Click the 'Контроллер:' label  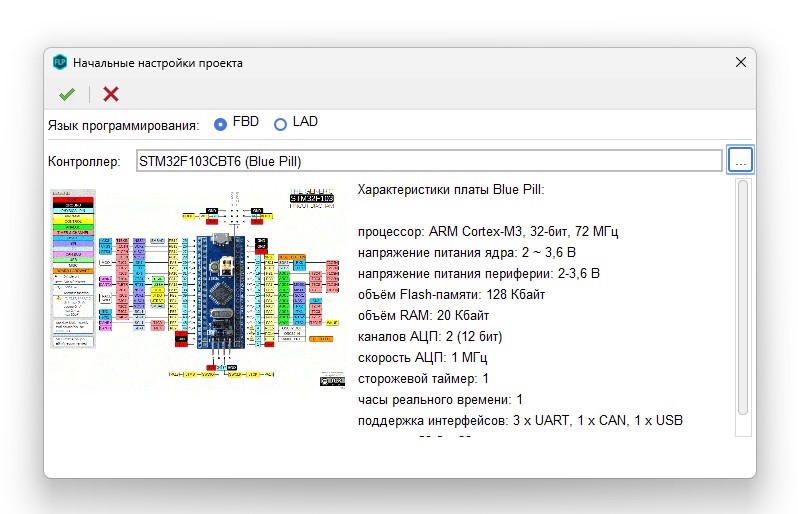click(84, 162)
